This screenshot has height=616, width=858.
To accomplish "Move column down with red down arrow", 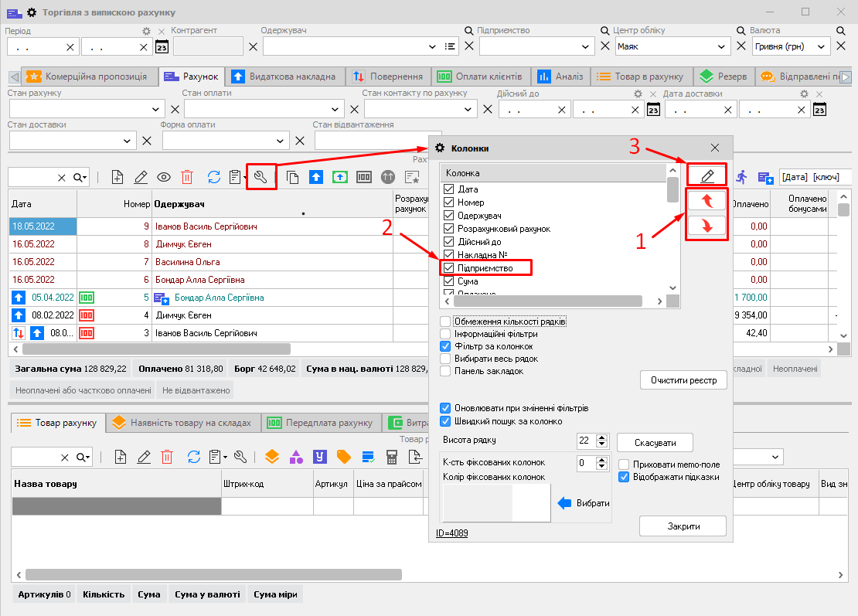I will (x=706, y=226).
